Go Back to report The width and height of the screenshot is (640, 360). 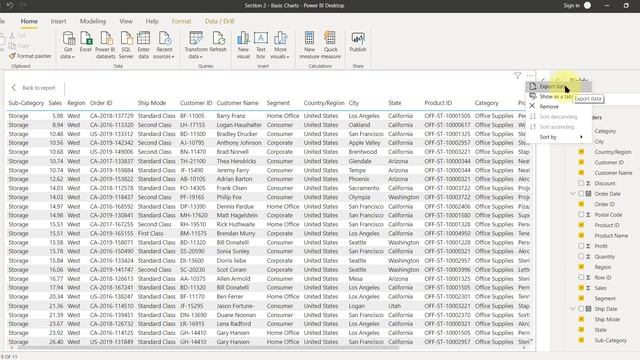point(33,88)
